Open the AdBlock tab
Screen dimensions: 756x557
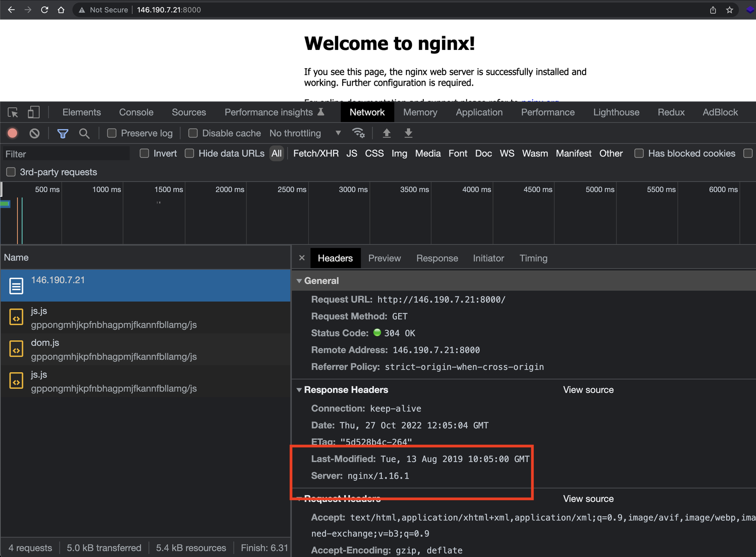pos(720,112)
